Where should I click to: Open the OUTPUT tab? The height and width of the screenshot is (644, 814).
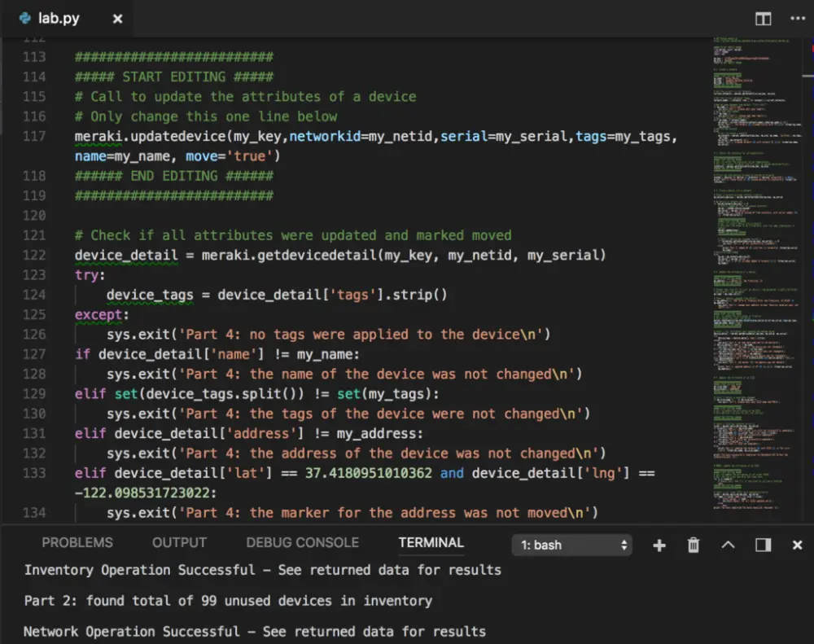(179, 542)
